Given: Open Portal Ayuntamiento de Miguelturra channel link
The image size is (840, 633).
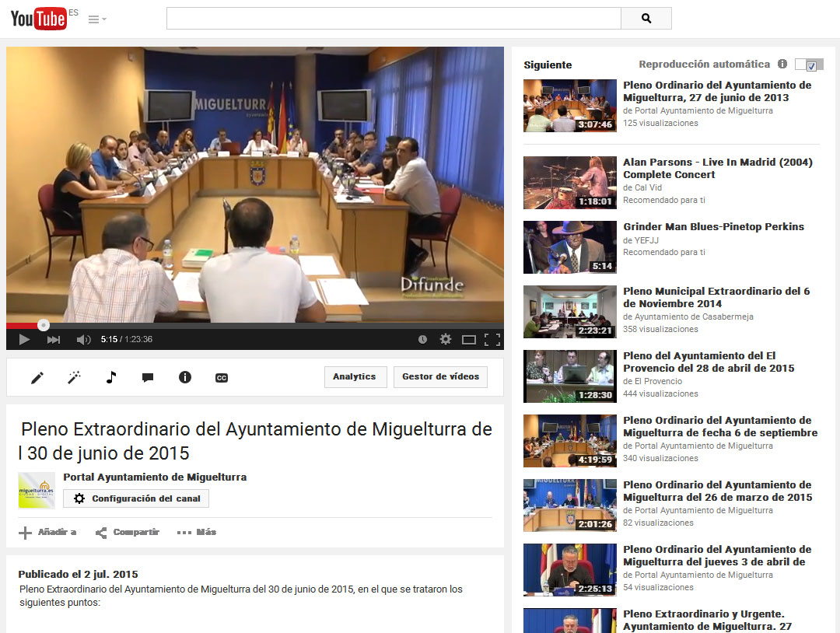Looking at the screenshot, I should pos(155,477).
